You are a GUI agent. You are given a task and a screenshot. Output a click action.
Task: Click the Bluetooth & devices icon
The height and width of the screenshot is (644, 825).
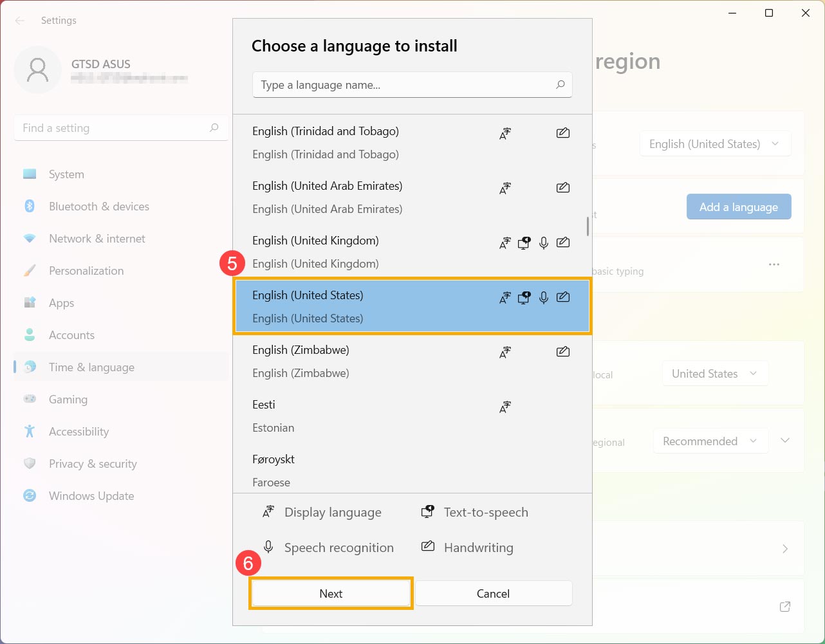click(30, 206)
